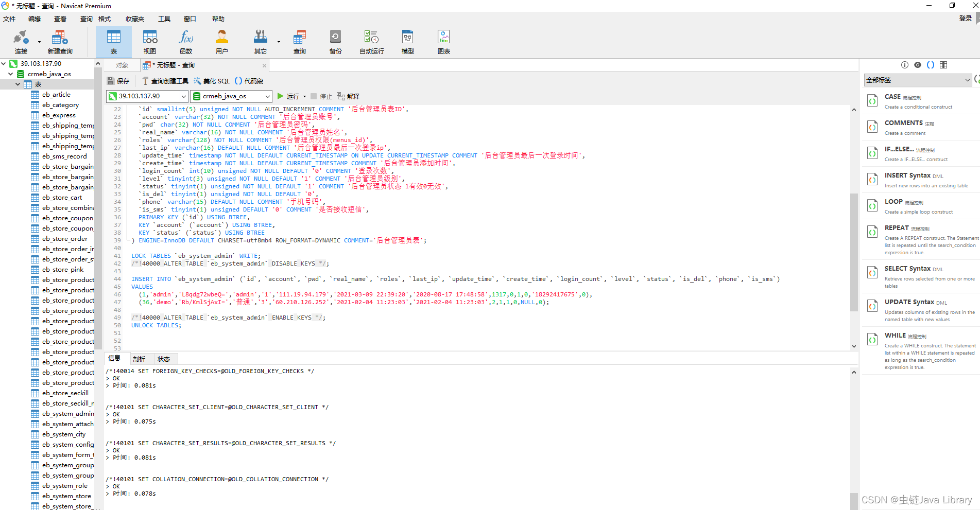The height and width of the screenshot is (510, 980).
Task: Click the Stop (停止) query button
Action: point(321,96)
